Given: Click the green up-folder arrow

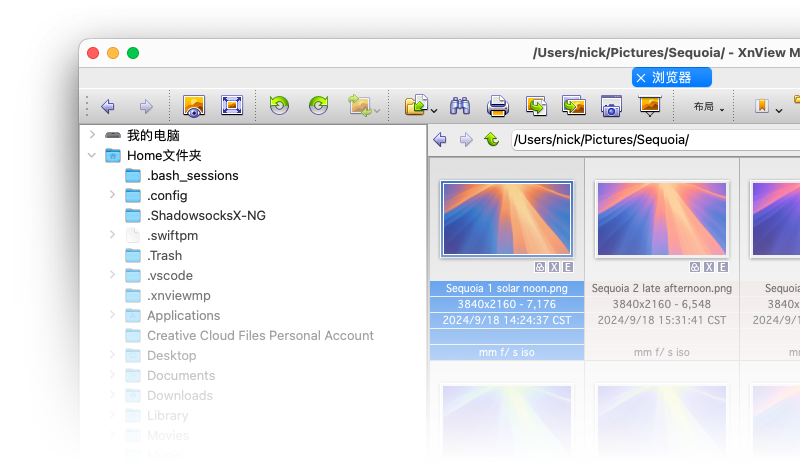Looking at the screenshot, I should 491,140.
